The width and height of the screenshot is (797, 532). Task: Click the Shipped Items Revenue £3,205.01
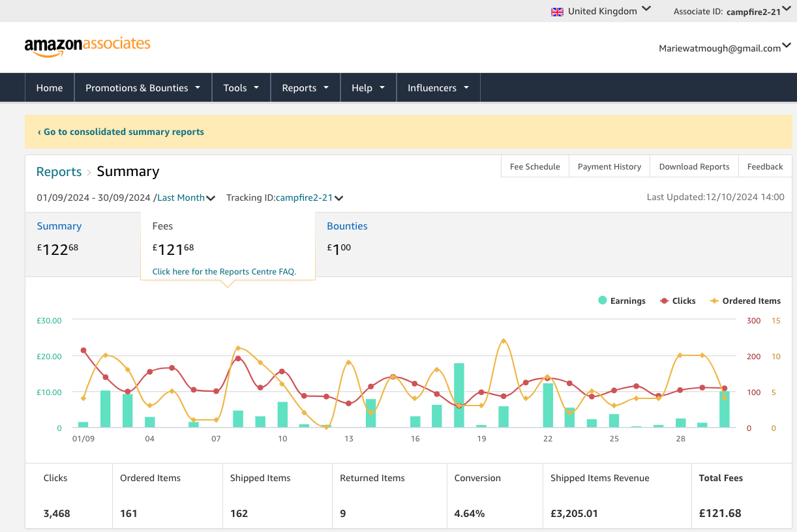574,513
